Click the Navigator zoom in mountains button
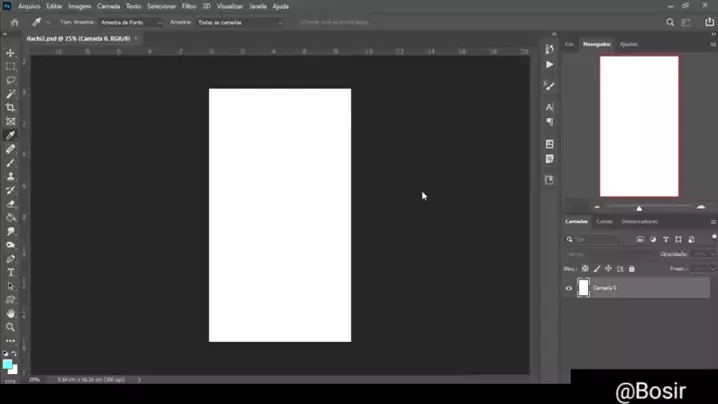Screen dimensions: 718x404 (701, 207)
